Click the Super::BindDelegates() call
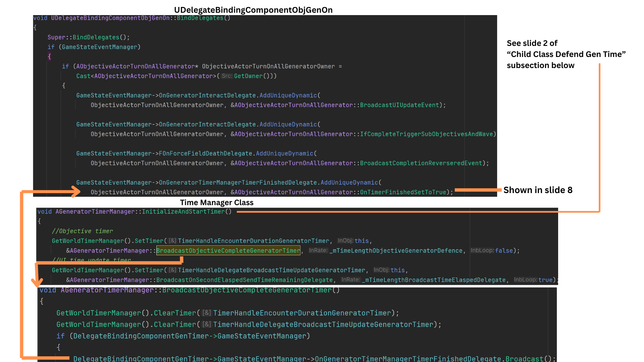 pyautogui.click(x=88, y=37)
